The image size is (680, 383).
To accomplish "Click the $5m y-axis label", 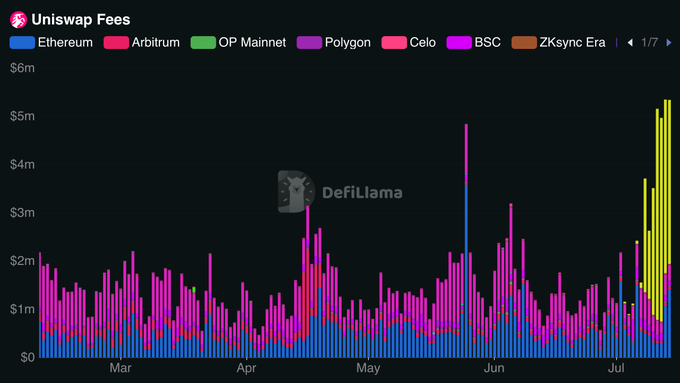I will click(x=22, y=116).
